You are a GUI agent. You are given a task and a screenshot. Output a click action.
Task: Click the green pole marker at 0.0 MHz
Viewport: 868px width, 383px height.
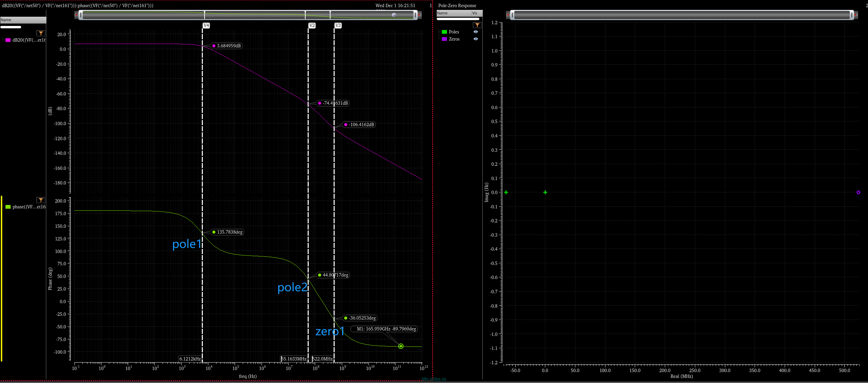545,192
